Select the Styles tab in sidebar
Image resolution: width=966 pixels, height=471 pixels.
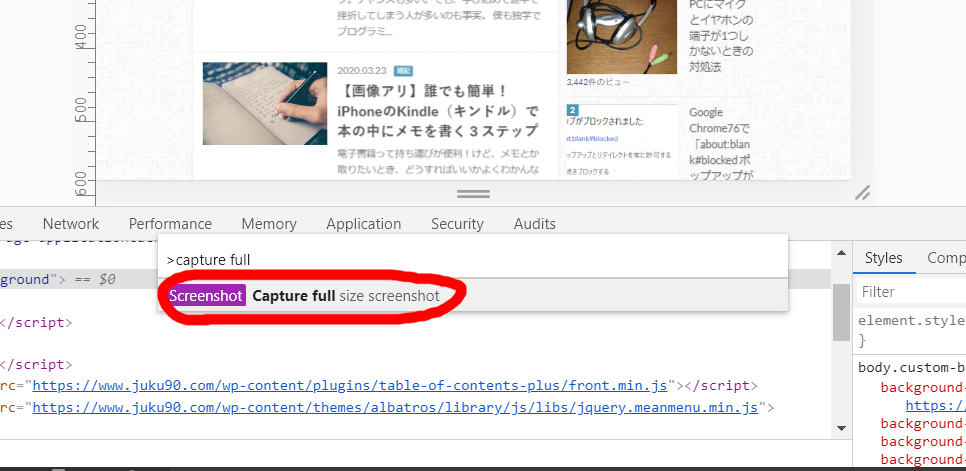coord(883,258)
